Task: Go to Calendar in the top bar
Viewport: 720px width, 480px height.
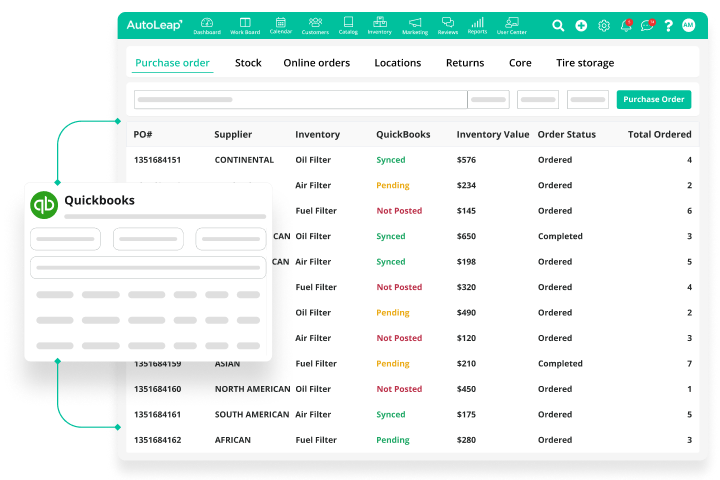Action: 280,24
